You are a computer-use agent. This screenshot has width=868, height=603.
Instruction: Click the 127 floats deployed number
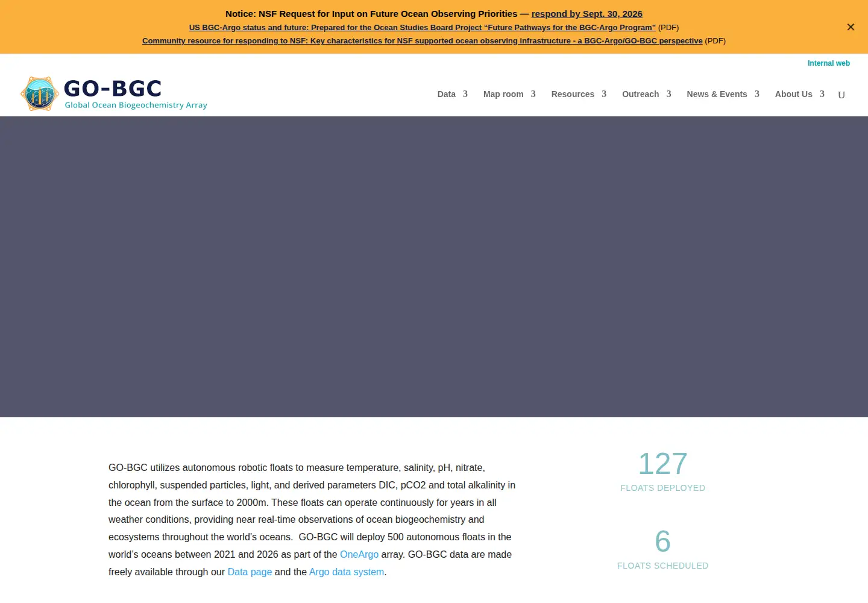coord(663,464)
